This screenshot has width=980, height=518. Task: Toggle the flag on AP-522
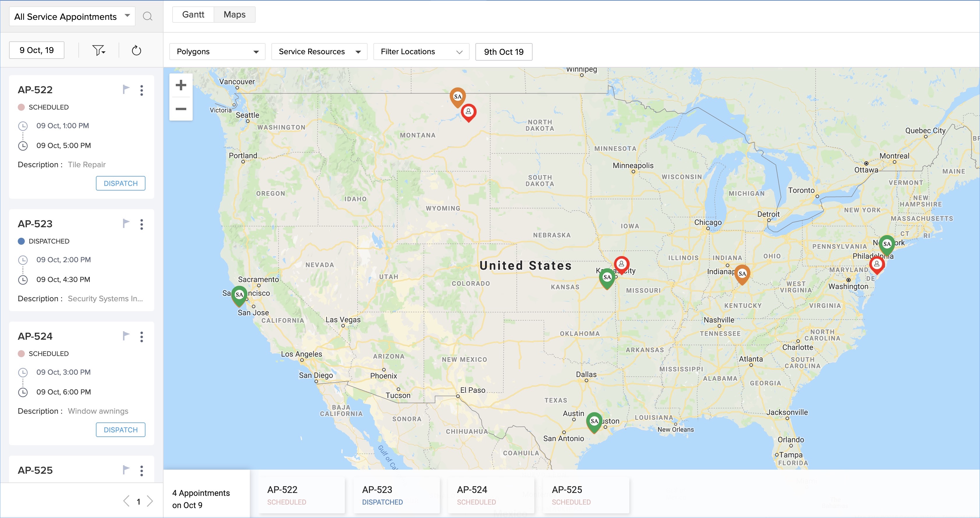(x=126, y=89)
